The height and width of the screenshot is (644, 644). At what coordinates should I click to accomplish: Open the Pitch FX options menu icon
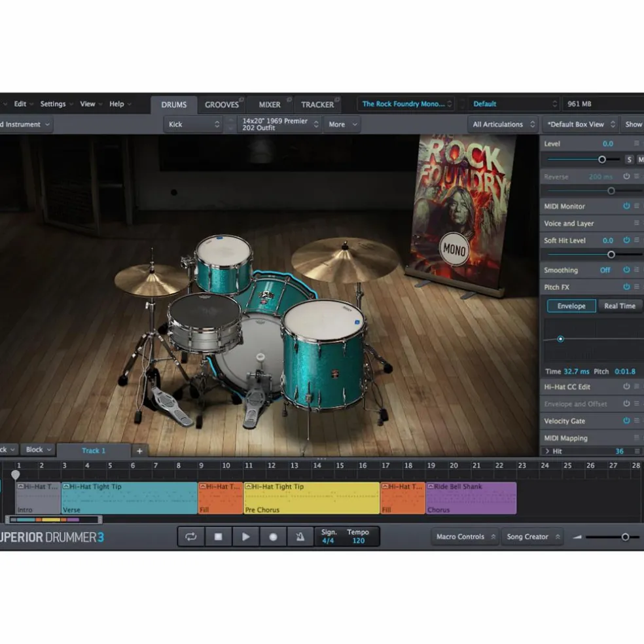point(636,287)
